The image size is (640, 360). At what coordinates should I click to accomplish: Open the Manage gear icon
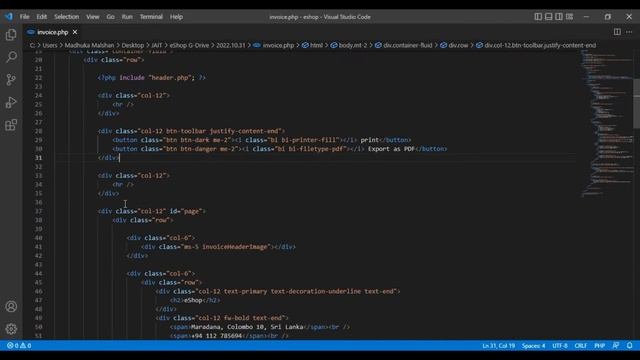coord(11,329)
